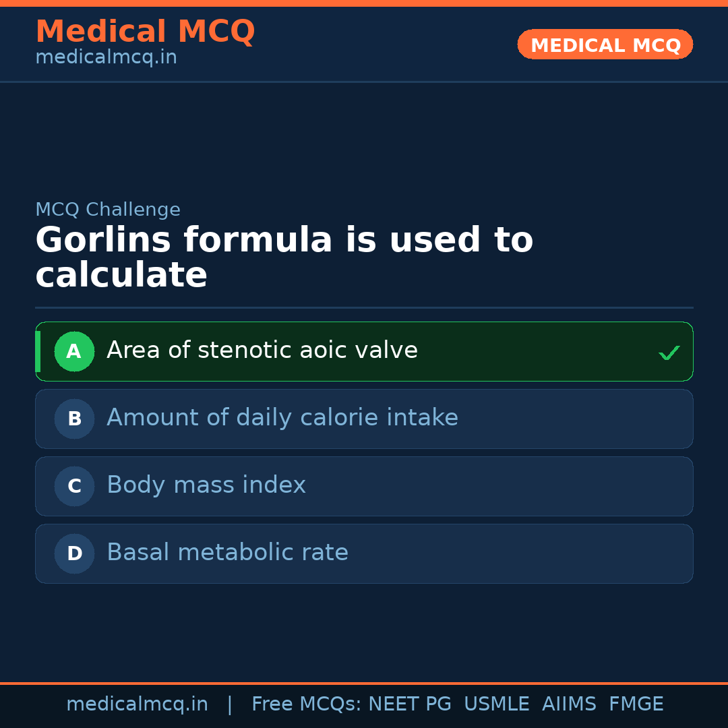The height and width of the screenshot is (728, 728).
Task: Click the green checkmark on option A
Action: 669,353
